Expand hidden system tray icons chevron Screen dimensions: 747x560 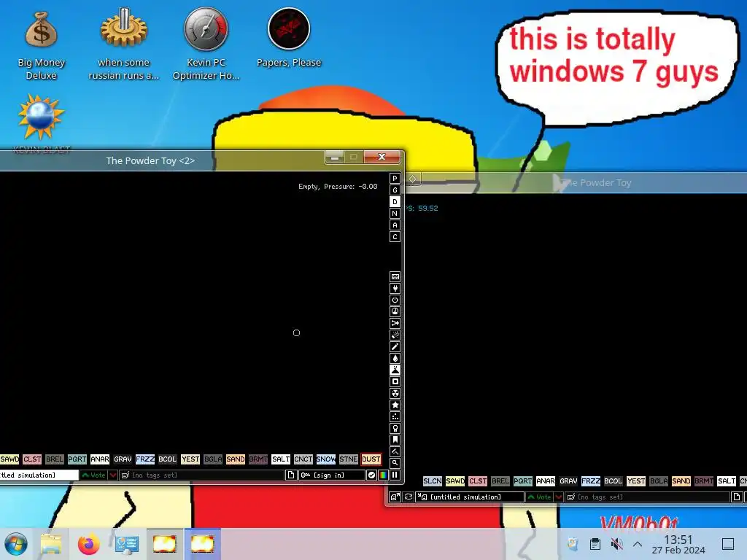[638, 544]
